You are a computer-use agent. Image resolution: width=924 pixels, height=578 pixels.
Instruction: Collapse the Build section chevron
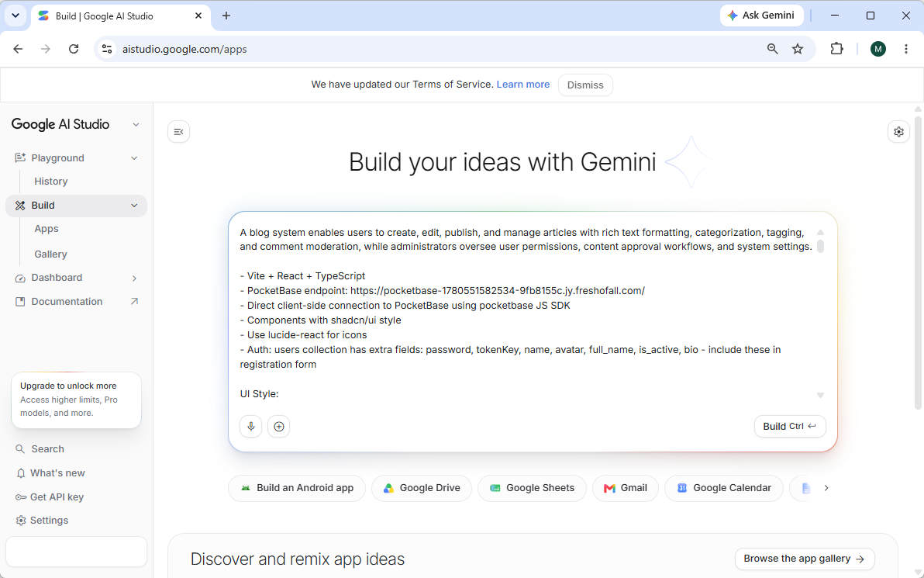(134, 206)
